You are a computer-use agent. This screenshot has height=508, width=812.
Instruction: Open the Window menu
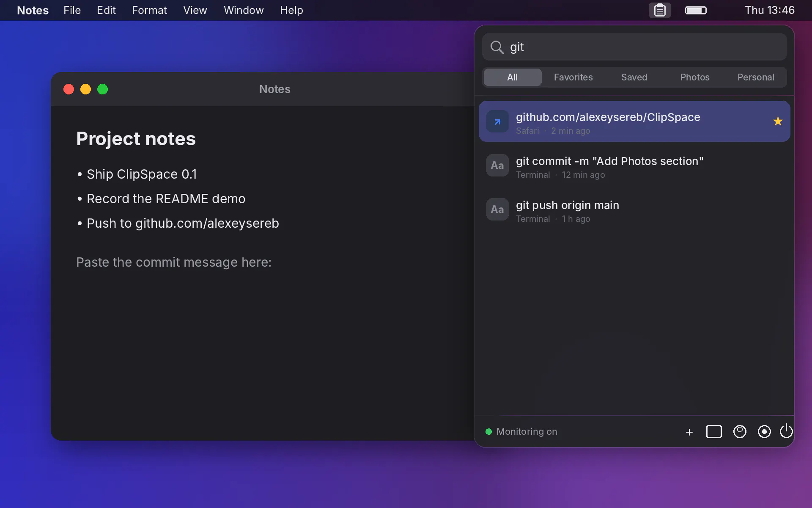pyautogui.click(x=244, y=10)
